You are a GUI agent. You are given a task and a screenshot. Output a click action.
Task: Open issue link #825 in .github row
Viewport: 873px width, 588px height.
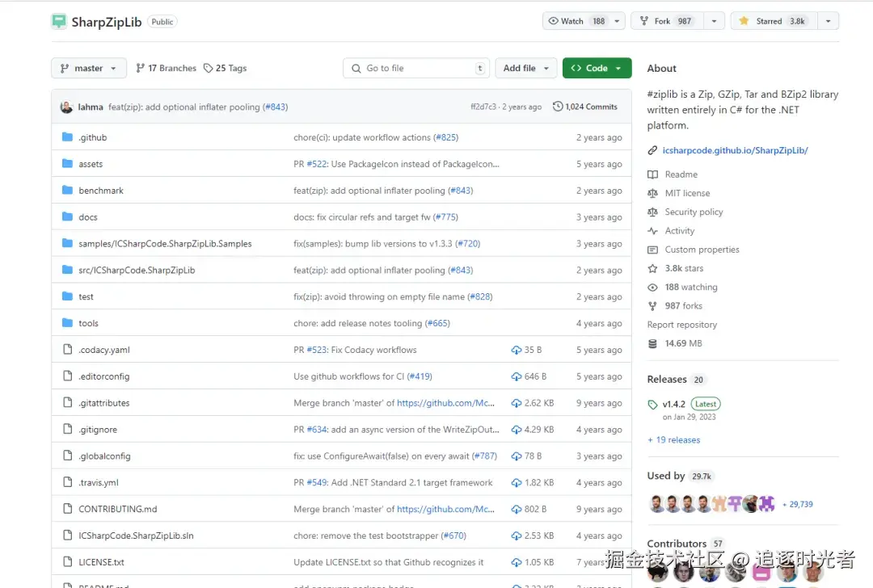[x=446, y=137]
